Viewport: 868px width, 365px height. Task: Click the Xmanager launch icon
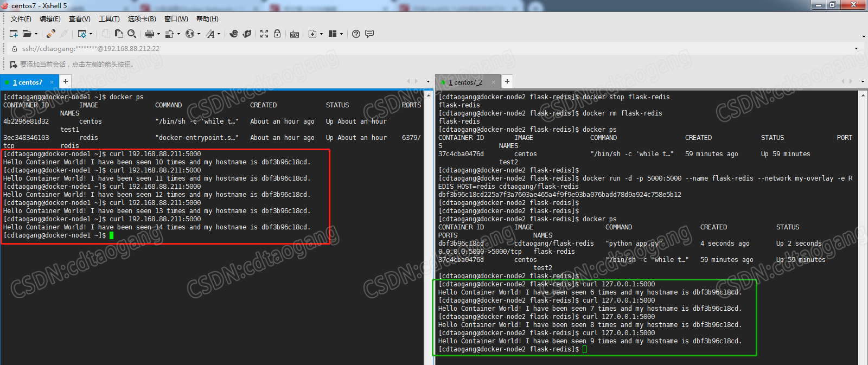point(247,34)
